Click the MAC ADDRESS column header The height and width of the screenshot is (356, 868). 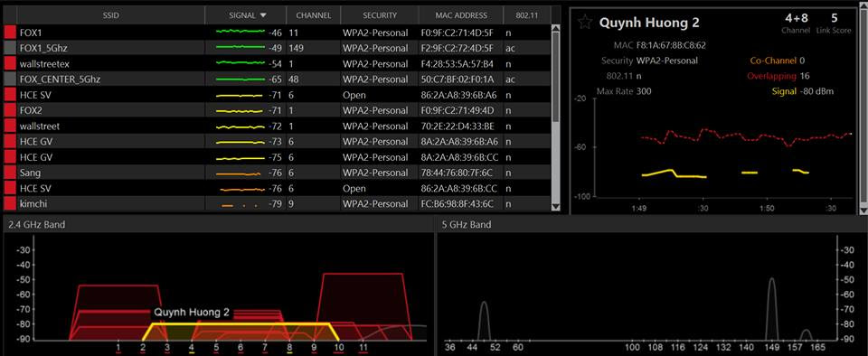[x=461, y=15]
